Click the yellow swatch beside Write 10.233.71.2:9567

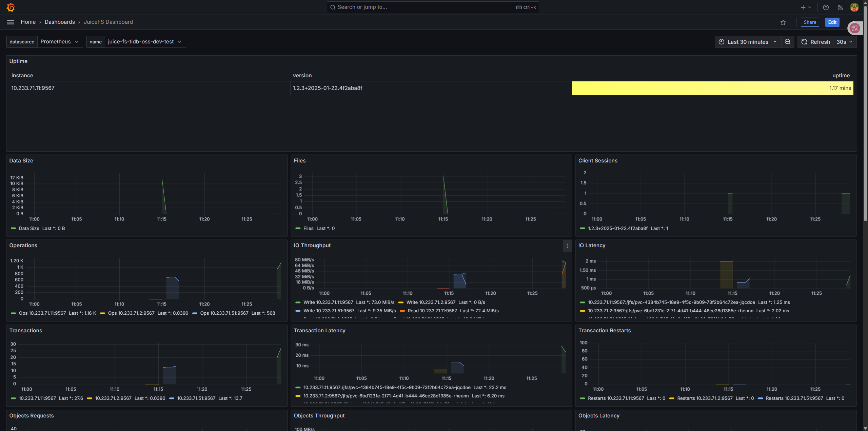(x=401, y=302)
